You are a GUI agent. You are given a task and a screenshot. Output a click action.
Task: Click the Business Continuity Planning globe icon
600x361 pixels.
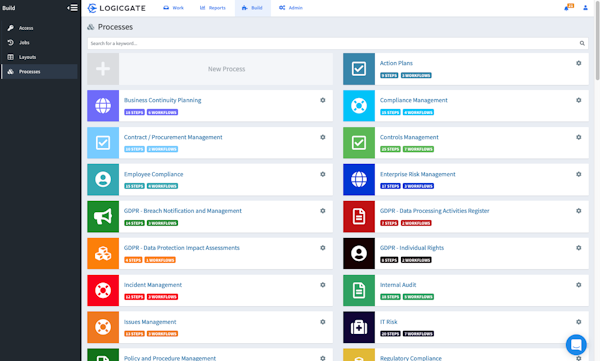point(103,106)
